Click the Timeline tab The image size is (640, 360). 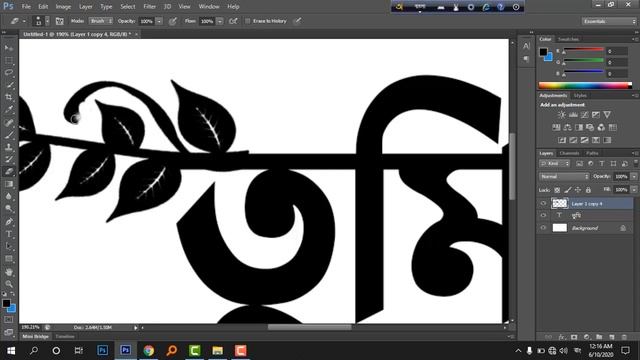click(65, 336)
